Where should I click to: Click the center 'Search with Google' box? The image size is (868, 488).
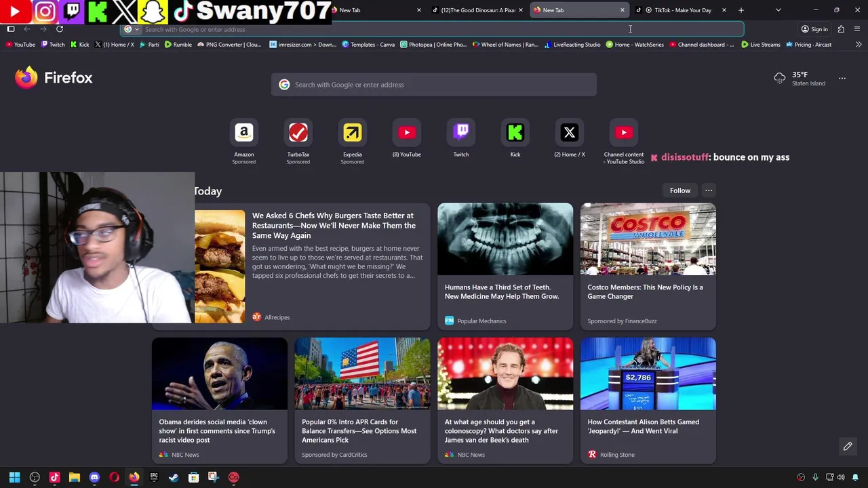tap(434, 85)
